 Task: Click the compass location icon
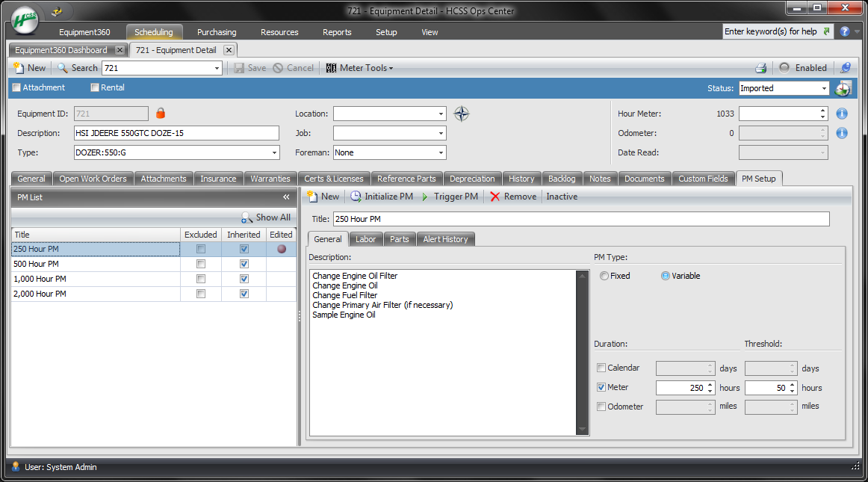tap(461, 114)
